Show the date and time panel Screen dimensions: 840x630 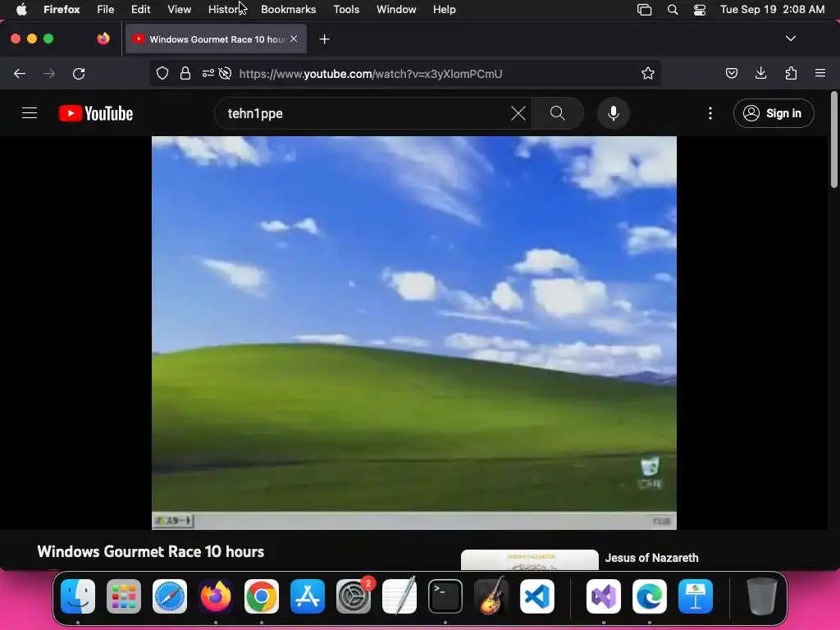pyautogui.click(x=772, y=9)
